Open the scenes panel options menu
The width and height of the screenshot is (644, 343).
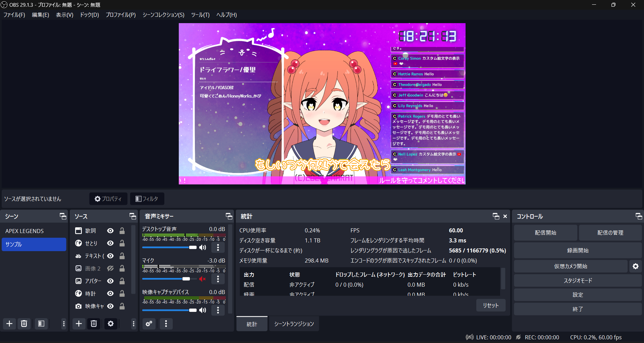[63, 324]
